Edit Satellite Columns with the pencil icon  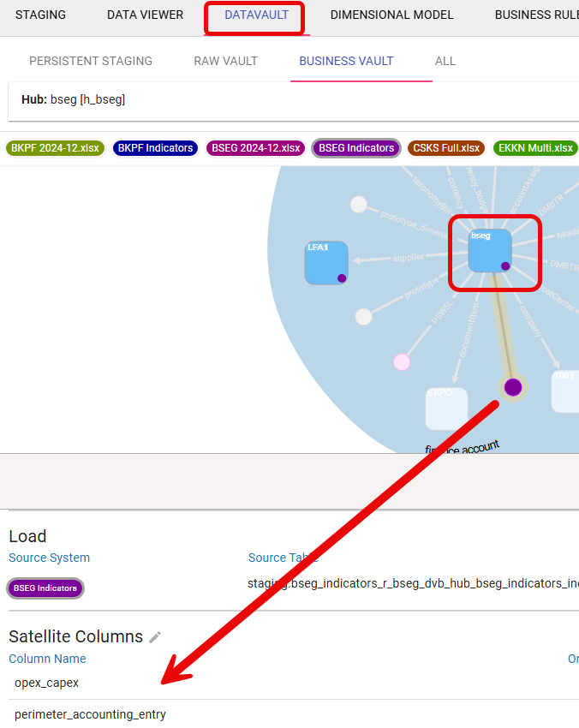pos(155,637)
